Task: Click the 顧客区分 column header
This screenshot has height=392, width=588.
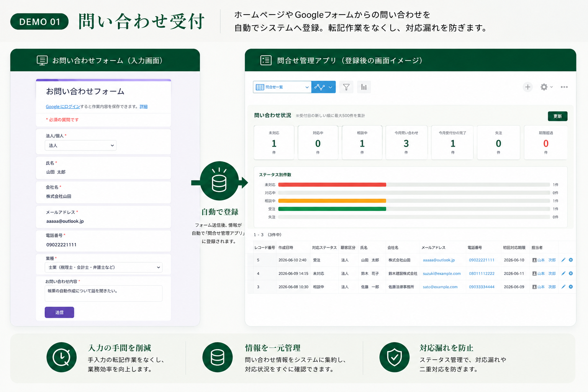Action: point(348,248)
